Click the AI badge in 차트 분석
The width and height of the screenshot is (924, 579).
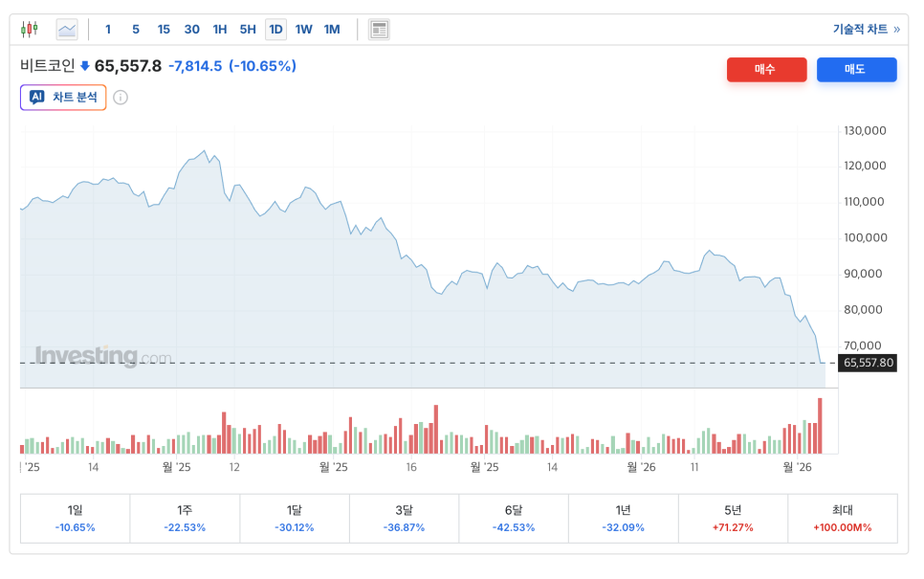[37, 97]
